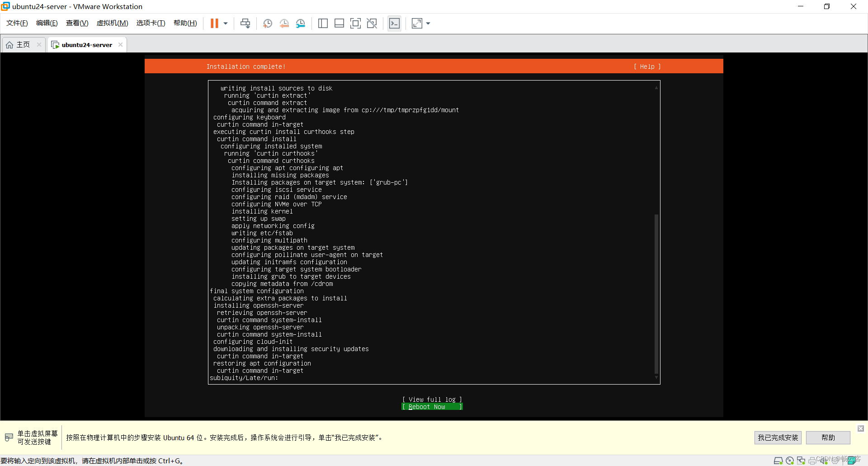Close the 主页 tab
868x466 pixels.
click(39, 44)
